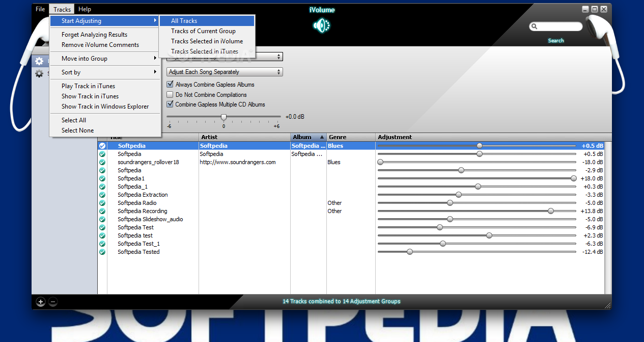Maximize the iVolume window
Screen dimensions: 644x342
(594, 9)
